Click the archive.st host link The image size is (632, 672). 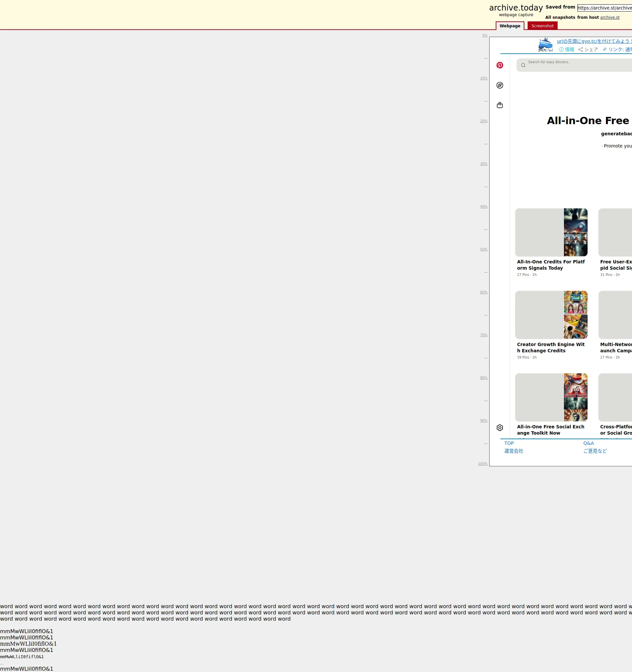point(609,17)
